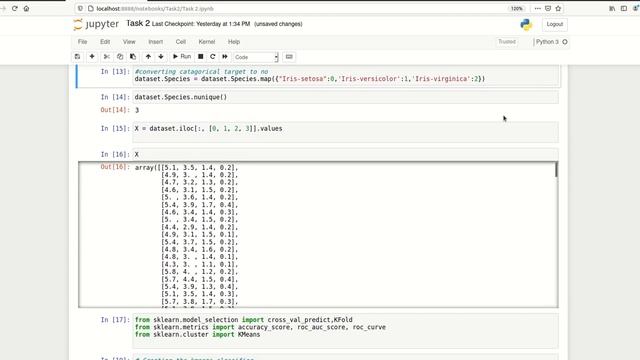This screenshot has width=640, height=360.
Task: Open browser library icon
Action: (x=612, y=8)
